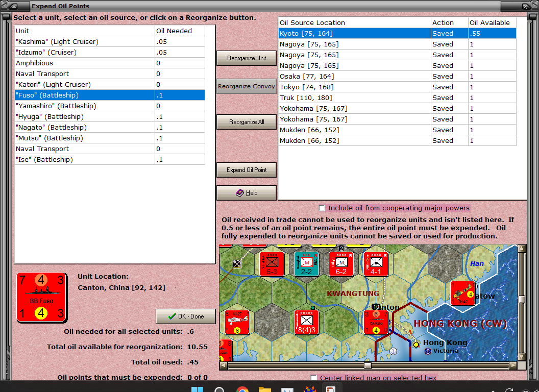Sort by the Unit column header
This screenshot has height=392, width=539.
(x=85, y=31)
